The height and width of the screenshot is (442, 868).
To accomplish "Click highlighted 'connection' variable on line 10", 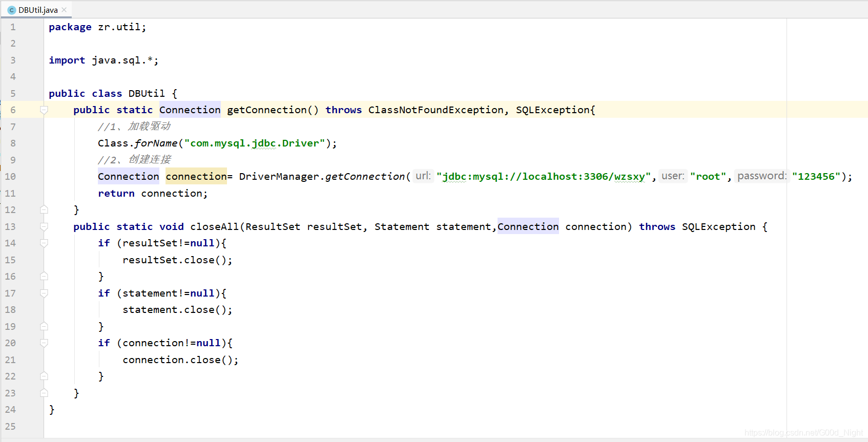I will point(196,176).
